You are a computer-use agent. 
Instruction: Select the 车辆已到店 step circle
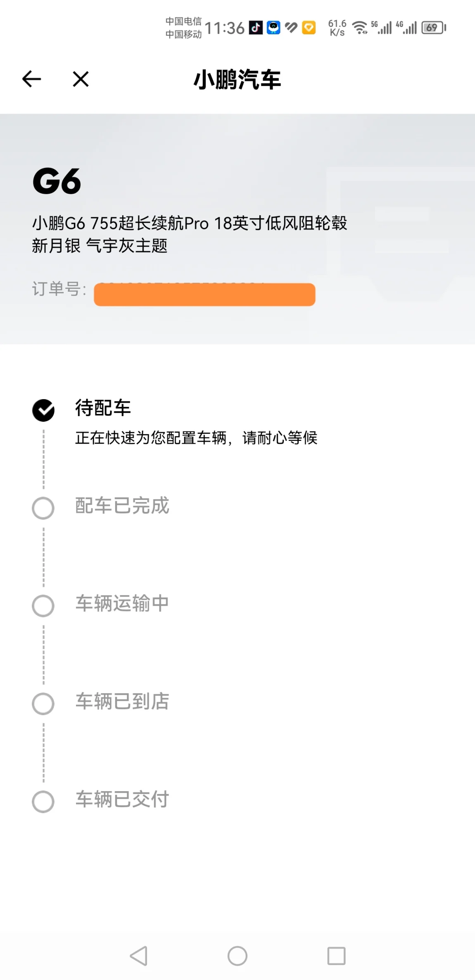(43, 704)
